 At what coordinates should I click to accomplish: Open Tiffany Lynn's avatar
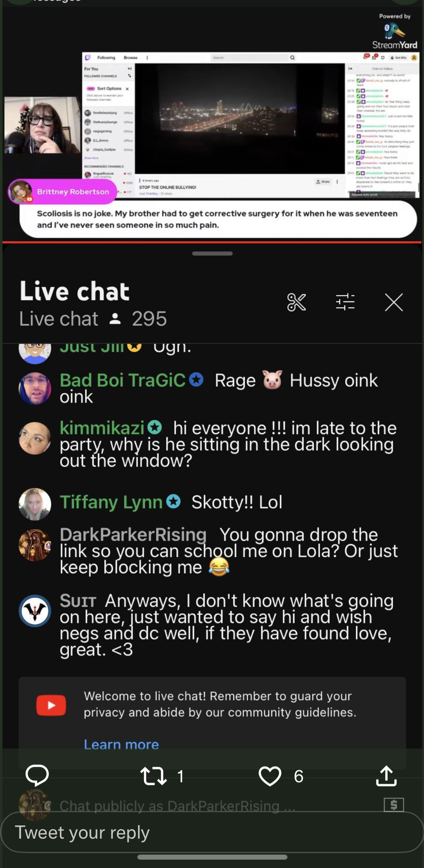point(35,504)
